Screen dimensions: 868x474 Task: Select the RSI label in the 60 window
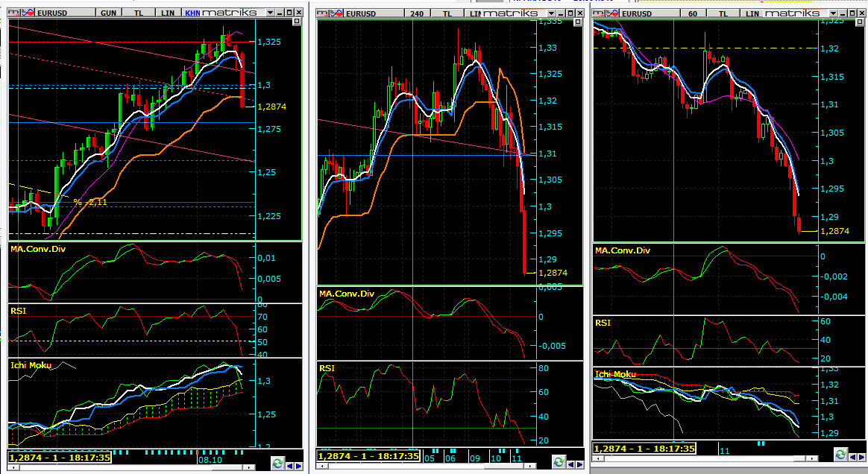(x=603, y=323)
